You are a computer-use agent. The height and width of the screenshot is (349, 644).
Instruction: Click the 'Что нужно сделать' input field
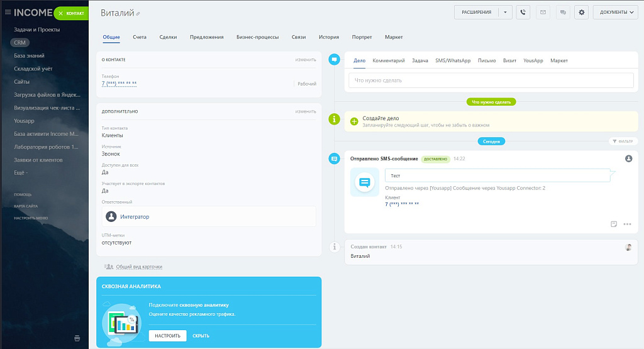pos(491,80)
